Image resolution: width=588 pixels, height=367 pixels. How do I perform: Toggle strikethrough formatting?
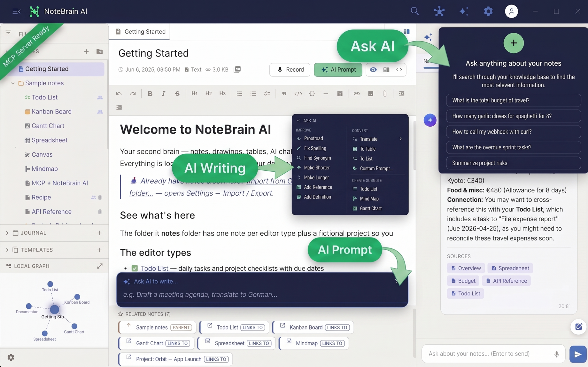(177, 94)
